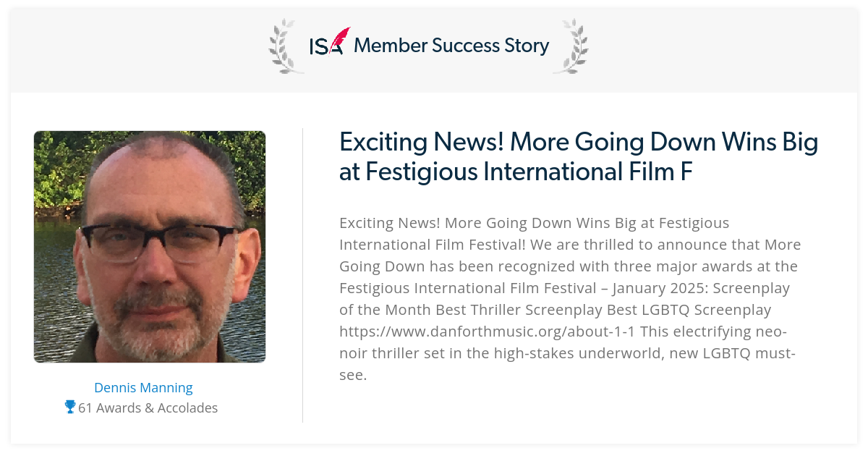Click Dennis Manning's profile photo
This screenshot has height=456, width=868.
[x=150, y=247]
